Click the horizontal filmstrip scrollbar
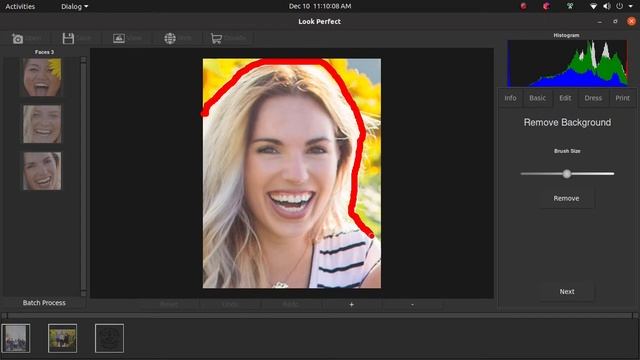Screen dimensions: 640x360 click(320, 316)
